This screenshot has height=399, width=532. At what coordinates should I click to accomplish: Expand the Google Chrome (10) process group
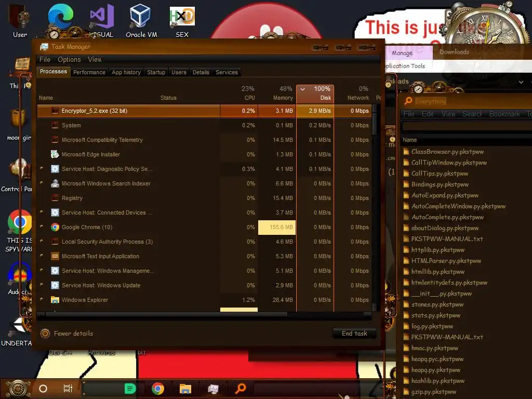(42, 227)
